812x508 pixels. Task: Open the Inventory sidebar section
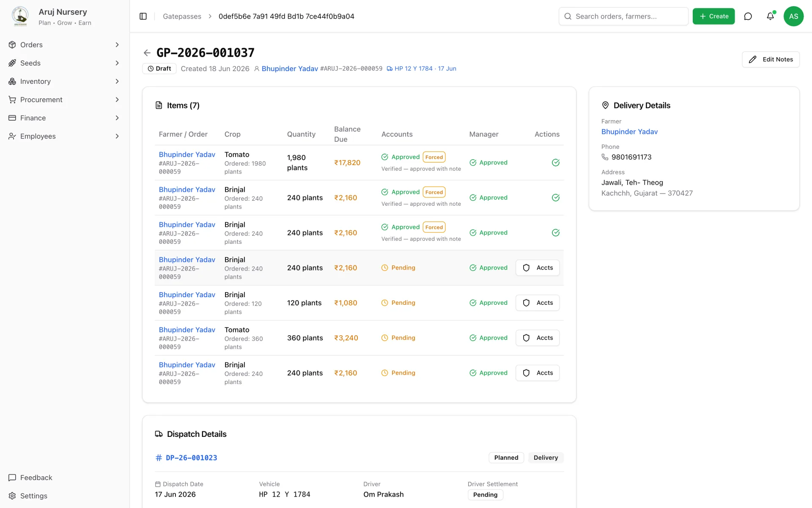coord(64,81)
